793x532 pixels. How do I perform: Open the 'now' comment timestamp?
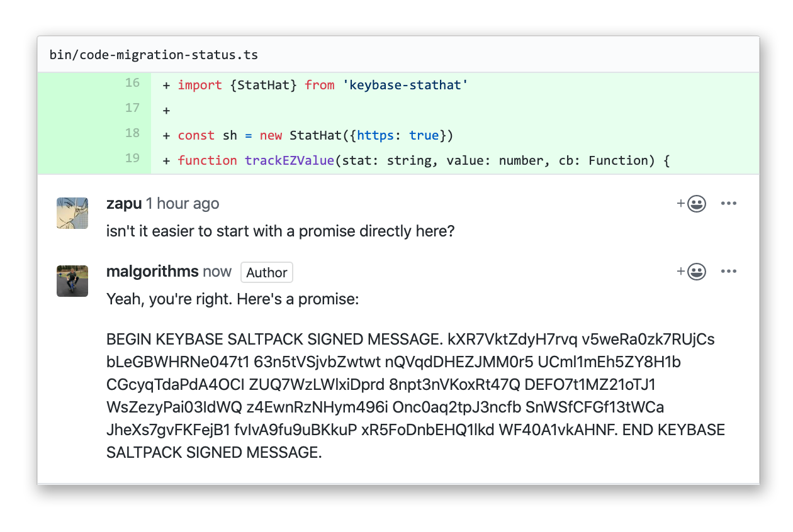pos(217,272)
